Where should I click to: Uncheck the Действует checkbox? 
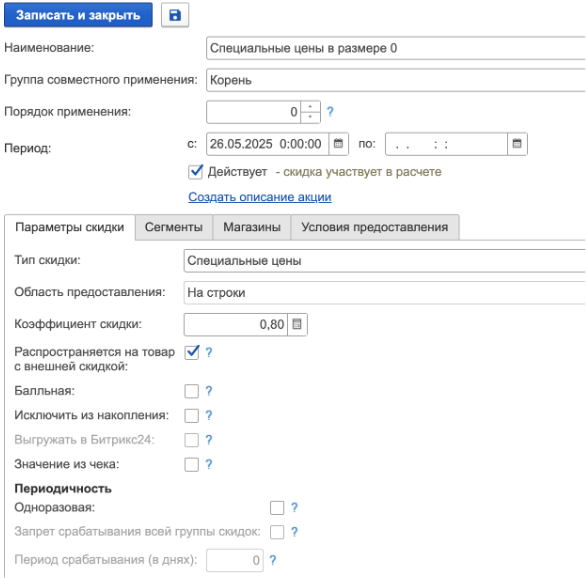pos(196,172)
